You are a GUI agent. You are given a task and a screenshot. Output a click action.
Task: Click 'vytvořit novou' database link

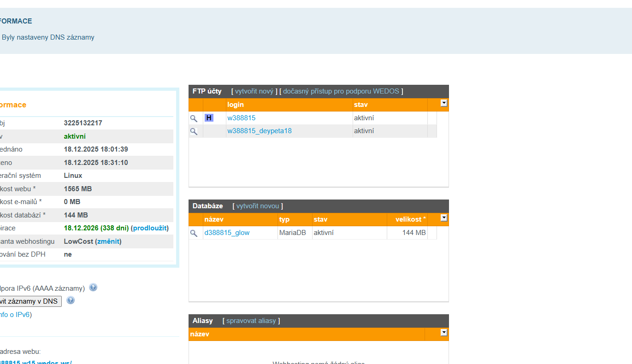tap(258, 206)
